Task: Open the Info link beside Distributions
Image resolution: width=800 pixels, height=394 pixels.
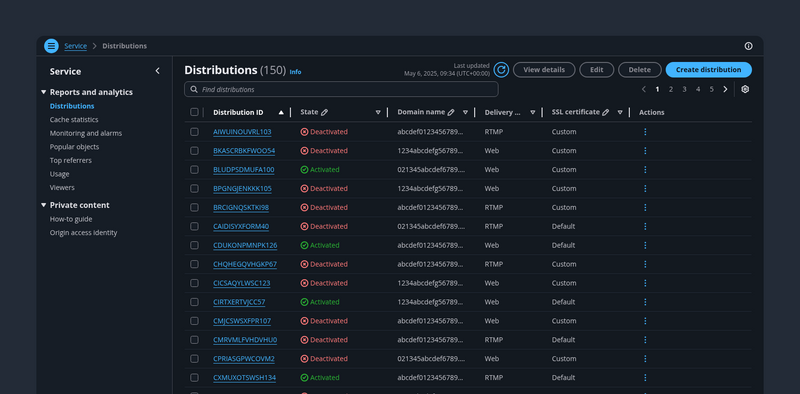Action: [x=295, y=72]
